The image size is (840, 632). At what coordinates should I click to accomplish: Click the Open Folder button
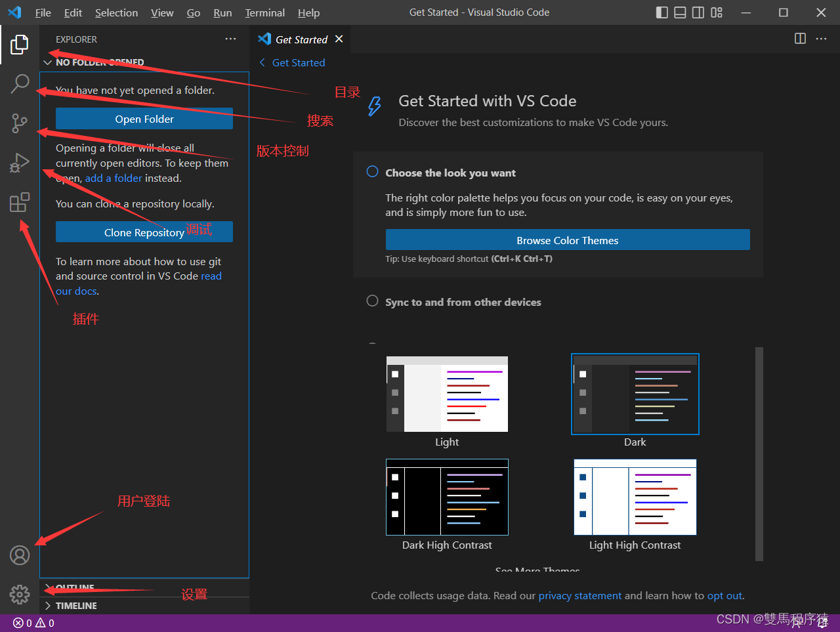click(x=144, y=119)
